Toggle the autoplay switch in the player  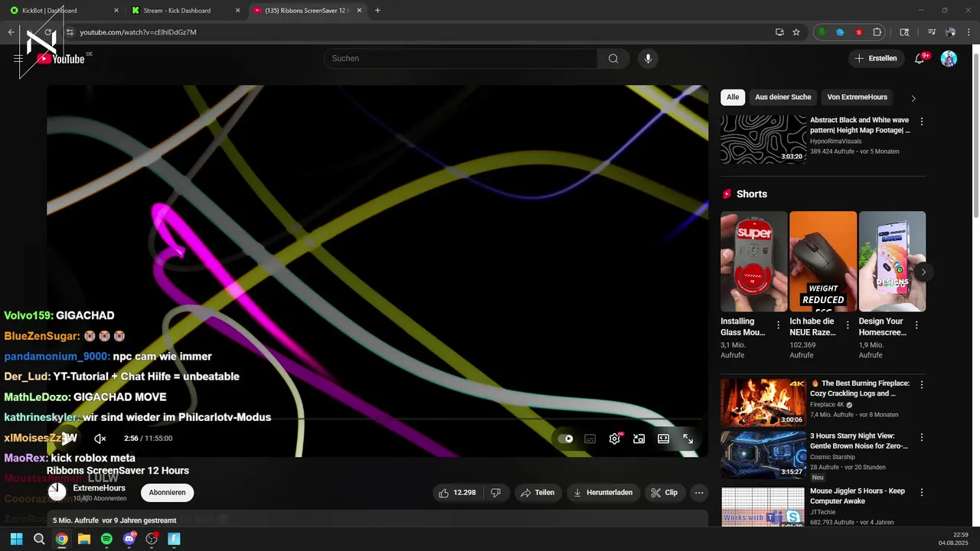[x=566, y=439]
